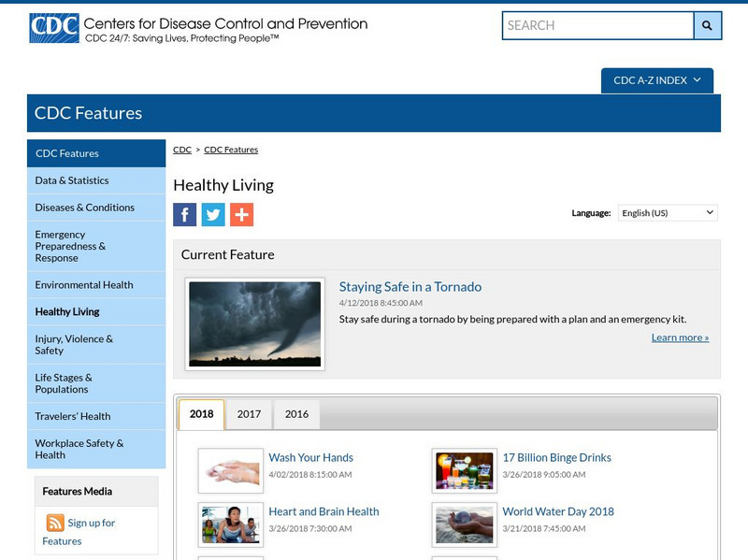Open the Language selection dropdown
Image resolution: width=748 pixels, height=560 pixels.
tap(668, 213)
